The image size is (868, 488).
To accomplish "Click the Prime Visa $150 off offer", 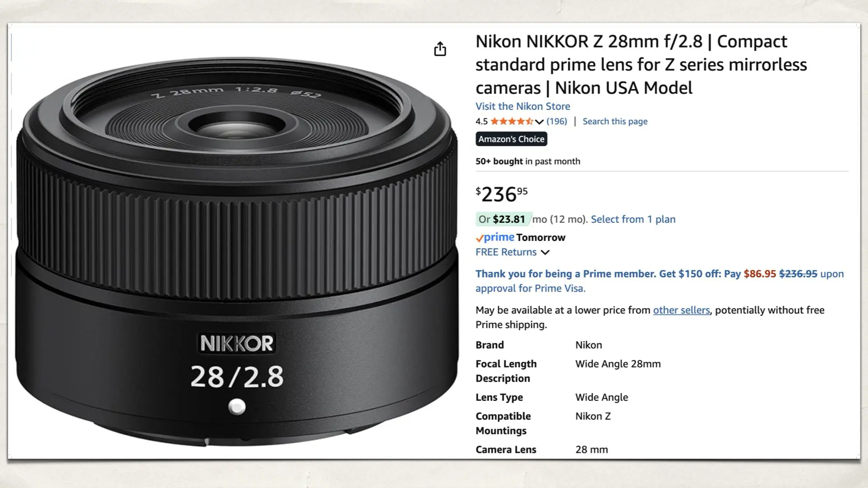I will coord(588,273).
